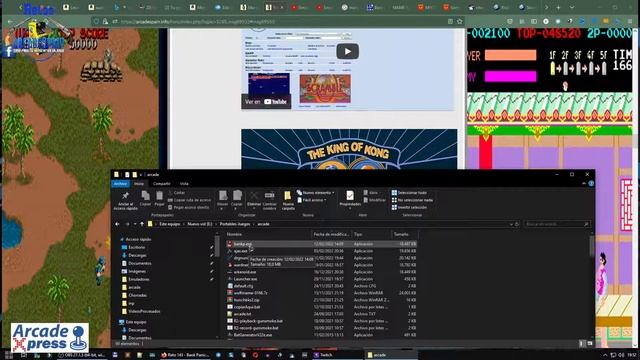Image resolution: width=640 pixels, height=360 pixels.
Task: Open 'Nuevo elemento' dropdown
Action: (316, 193)
